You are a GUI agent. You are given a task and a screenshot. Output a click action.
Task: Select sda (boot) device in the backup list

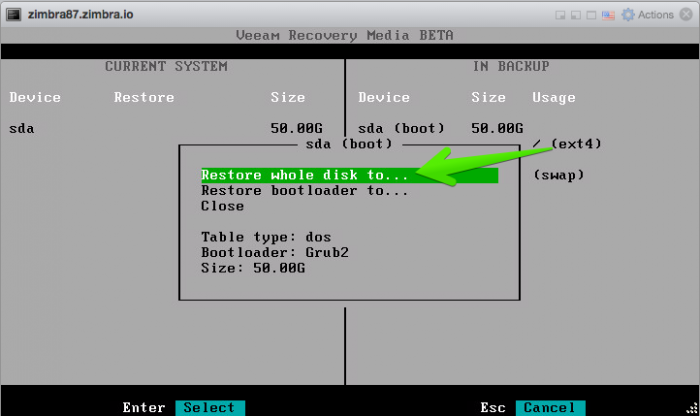(401, 129)
